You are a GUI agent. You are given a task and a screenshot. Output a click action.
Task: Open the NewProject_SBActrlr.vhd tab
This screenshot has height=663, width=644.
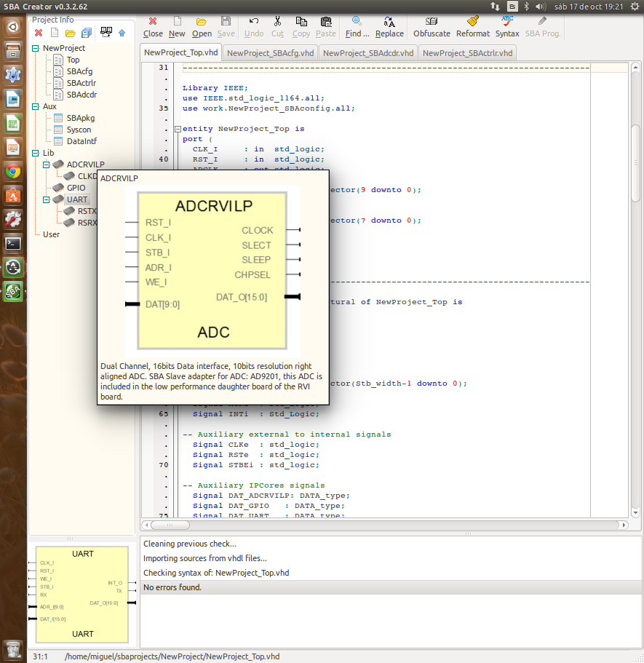[x=467, y=53]
